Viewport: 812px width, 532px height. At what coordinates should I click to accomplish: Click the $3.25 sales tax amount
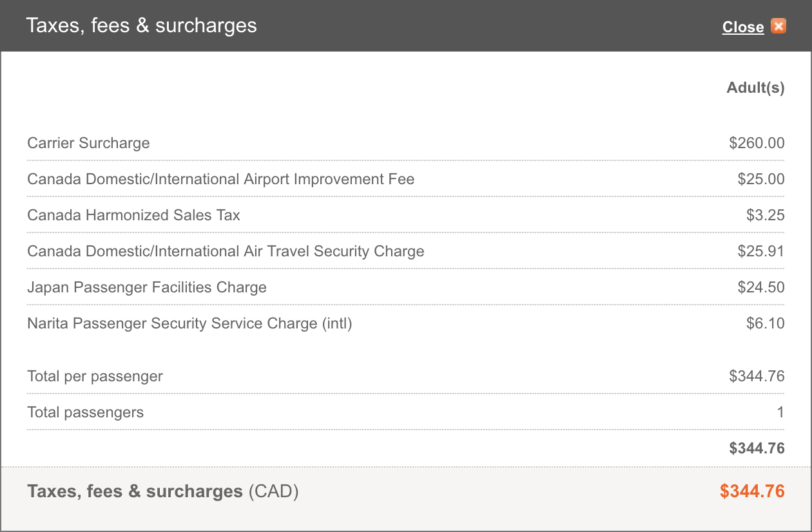pyautogui.click(x=766, y=215)
